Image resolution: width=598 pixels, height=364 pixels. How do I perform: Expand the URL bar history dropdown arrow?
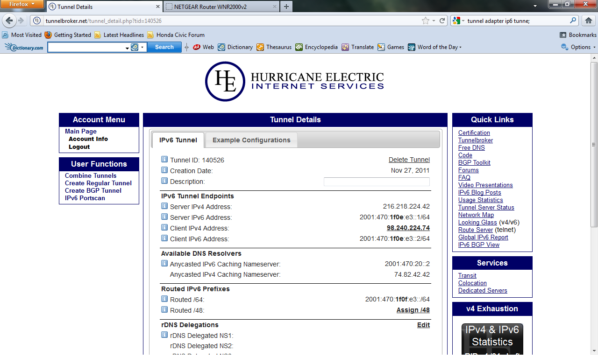coord(434,21)
